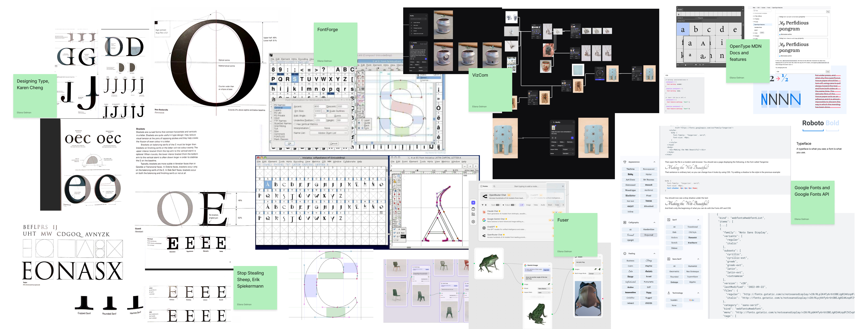Screen dimensions: 868x329
Task: Collapse the Serif filter section
Action: [x=698, y=220]
